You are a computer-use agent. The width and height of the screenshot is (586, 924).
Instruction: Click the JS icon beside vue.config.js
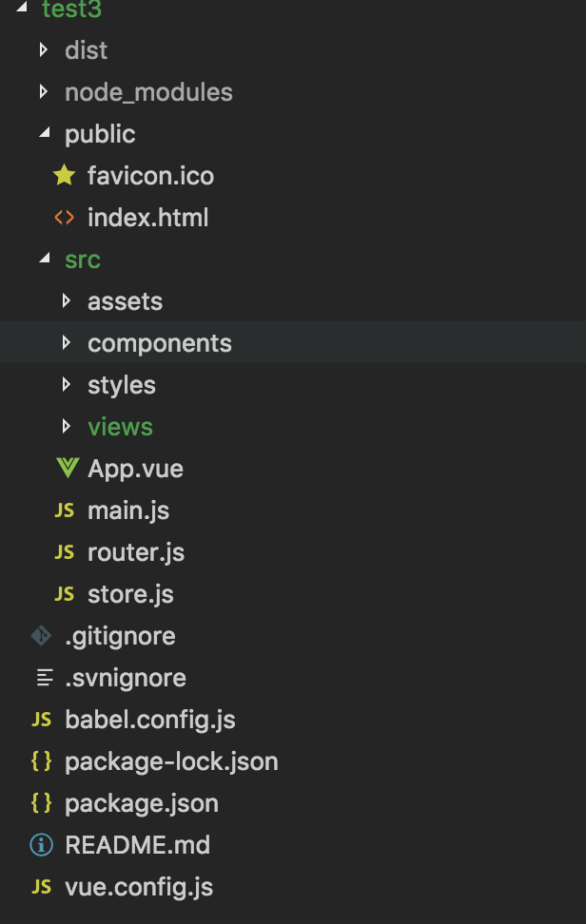(x=42, y=887)
